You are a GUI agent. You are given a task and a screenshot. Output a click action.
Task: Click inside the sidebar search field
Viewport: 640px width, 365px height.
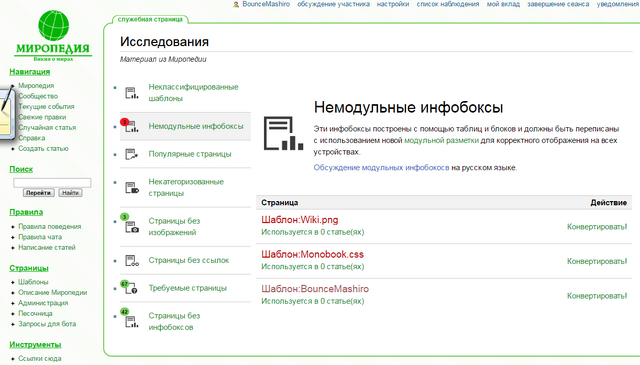point(52,182)
